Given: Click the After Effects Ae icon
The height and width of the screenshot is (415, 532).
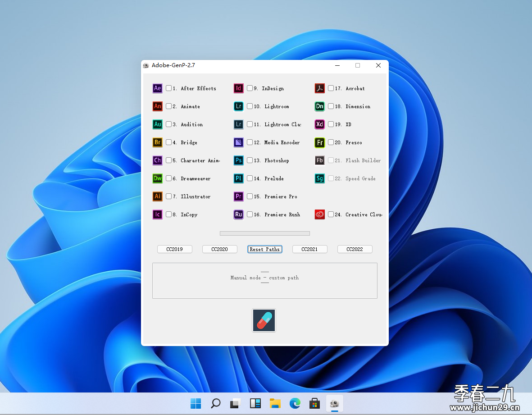Looking at the screenshot, I should coord(157,88).
